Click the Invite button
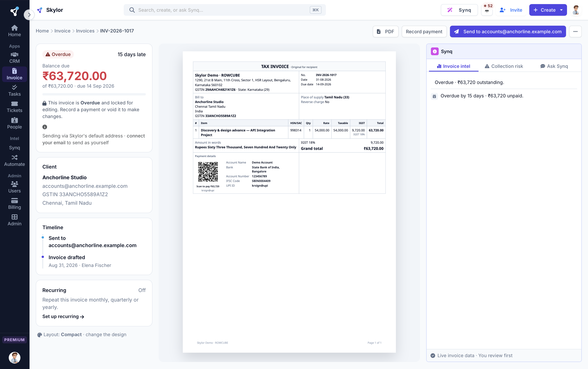This screenshot has height=369, width=588. (511, 10)
